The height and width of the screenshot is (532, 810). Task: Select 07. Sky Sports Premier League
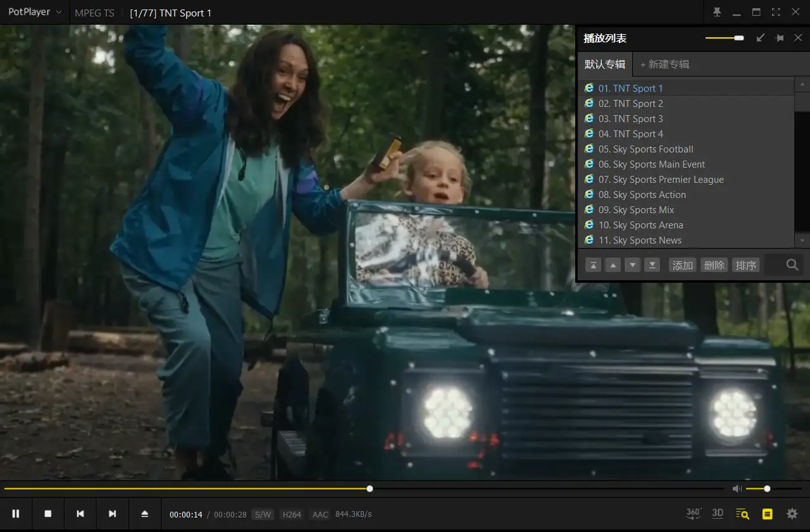coord(686,180)
